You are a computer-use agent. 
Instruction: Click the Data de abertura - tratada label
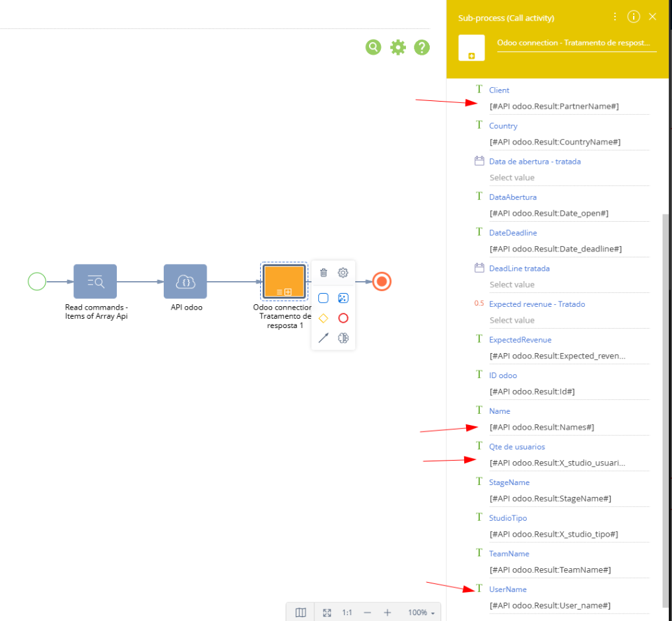point(535,162)
